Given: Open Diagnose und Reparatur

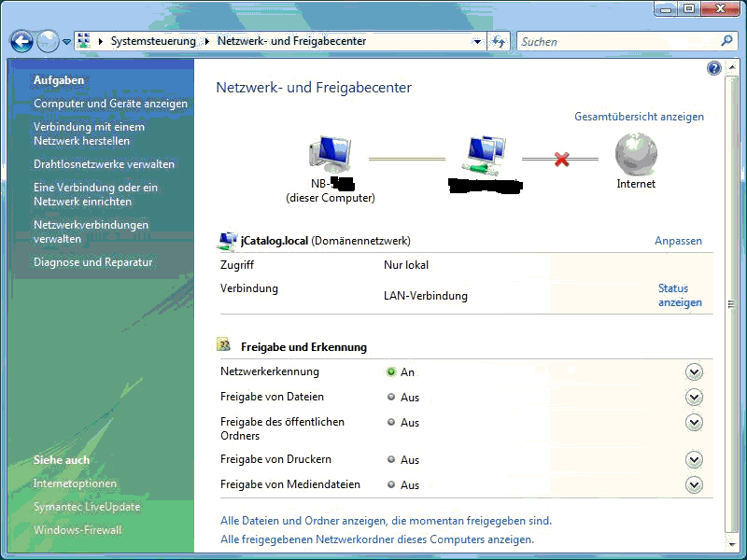Looking at the screenshot, I should tap(92, 262).
